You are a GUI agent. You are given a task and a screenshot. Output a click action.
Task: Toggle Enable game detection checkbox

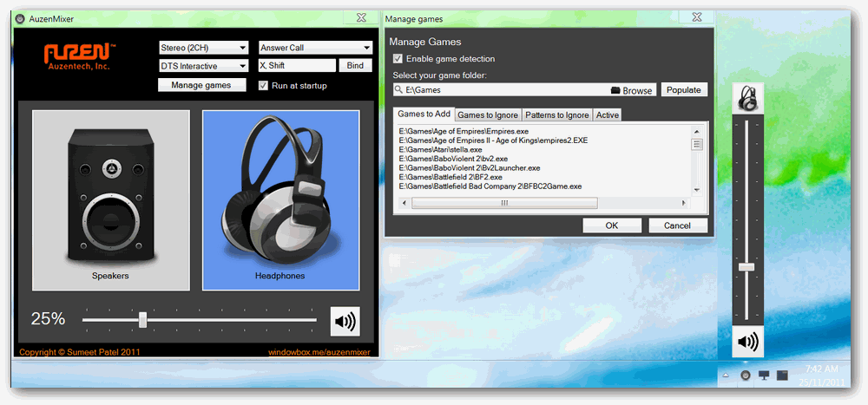tap(398, 59)
